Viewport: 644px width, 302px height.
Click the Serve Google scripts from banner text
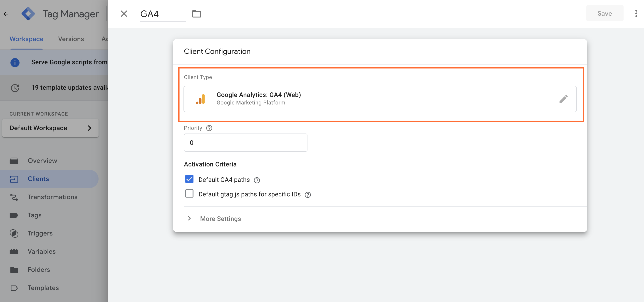(x=69, y=62)
